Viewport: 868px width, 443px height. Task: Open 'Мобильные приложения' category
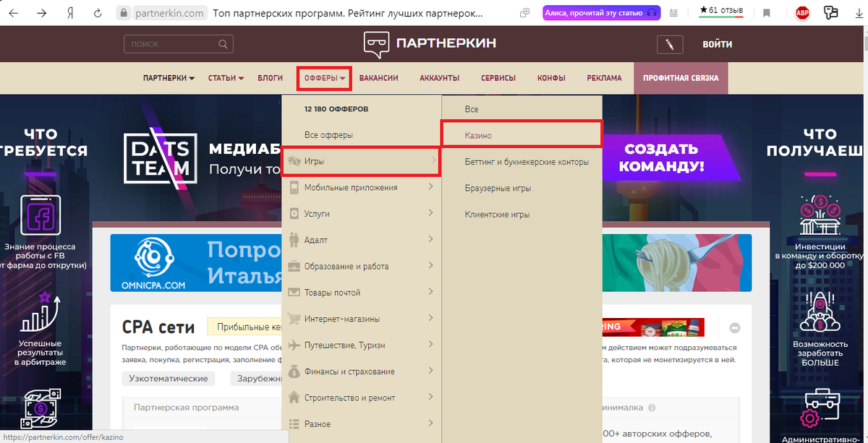(x=351, y=188)
